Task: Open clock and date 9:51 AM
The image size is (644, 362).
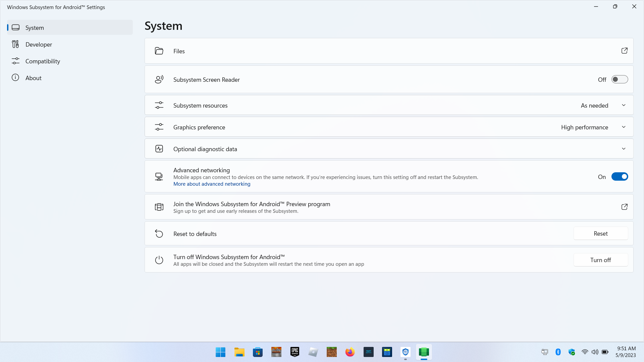Action: click(626, 352)
